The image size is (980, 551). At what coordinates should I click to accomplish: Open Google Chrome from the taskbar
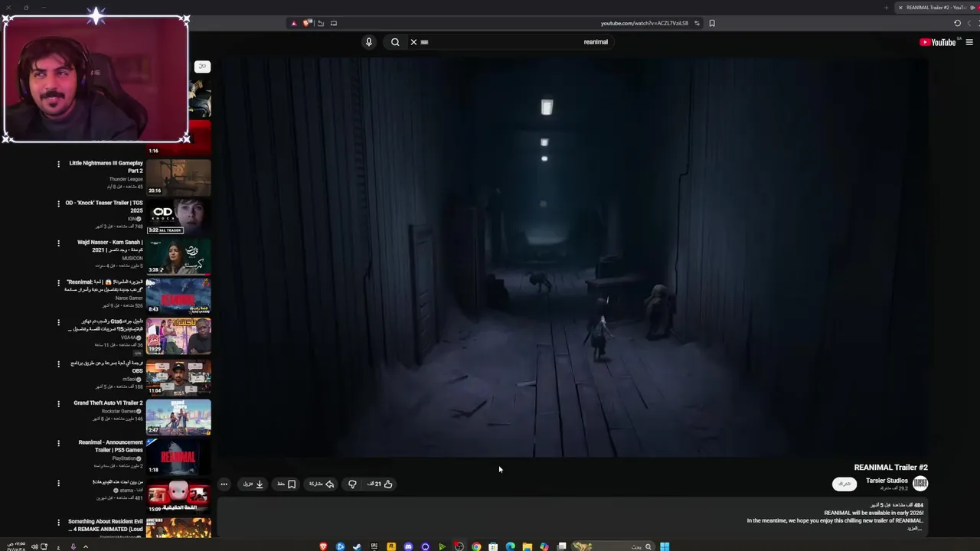point(476,546)
